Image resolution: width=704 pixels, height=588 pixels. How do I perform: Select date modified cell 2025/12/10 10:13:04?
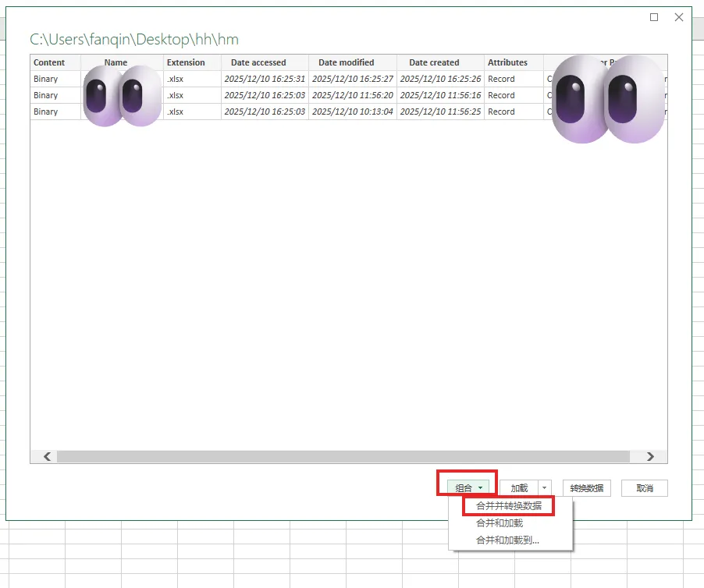pos(353,112)
